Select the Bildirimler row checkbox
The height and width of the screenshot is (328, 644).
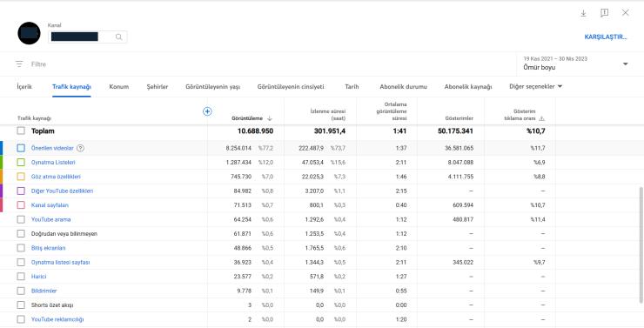pyautogui.click(x=21, y=291)
